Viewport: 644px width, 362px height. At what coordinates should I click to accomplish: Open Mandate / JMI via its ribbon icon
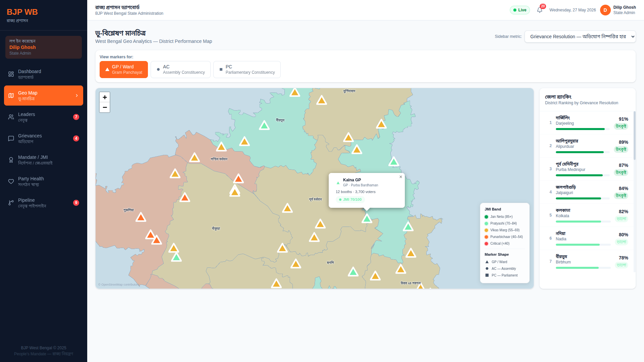(11, 160)
